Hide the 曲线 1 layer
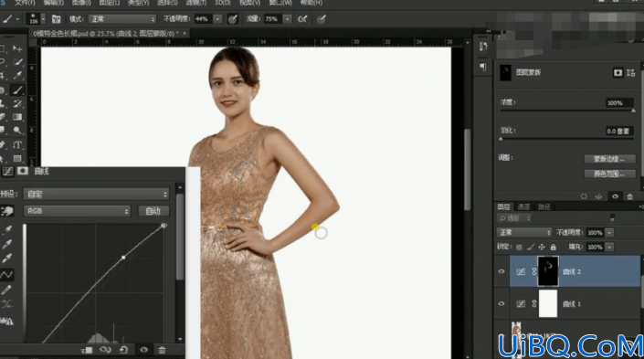This screenshot has width=644, height=359. 501,303
